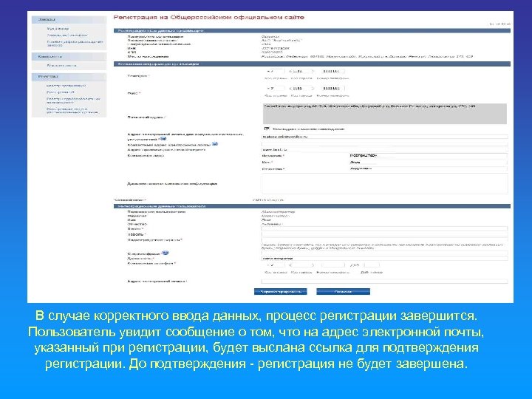The height and width of the screenshot is (399, 532).
Task: Click user contact phone number field
Action: pos(332,265)
